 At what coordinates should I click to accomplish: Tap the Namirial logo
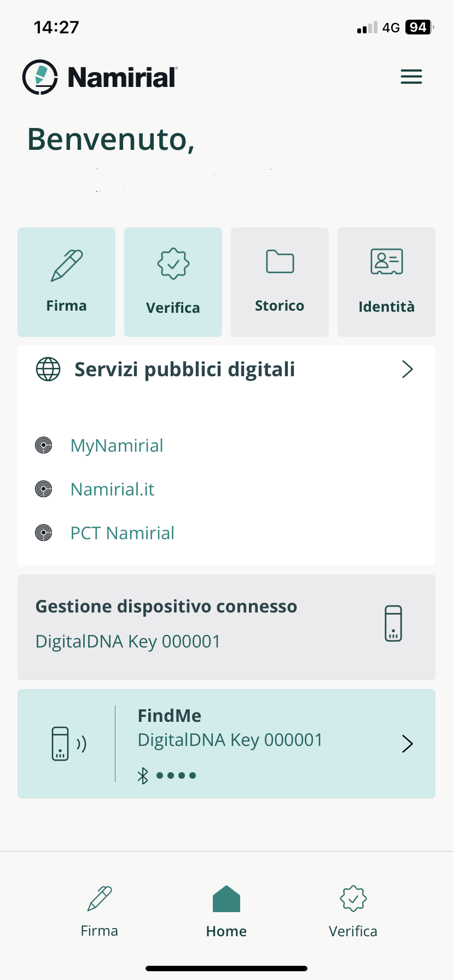pos(100,77)
